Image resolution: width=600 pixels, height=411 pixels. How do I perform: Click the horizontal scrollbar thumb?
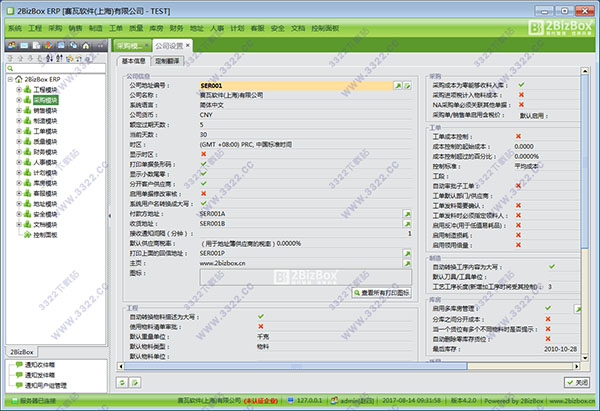(x=295, y=366)
